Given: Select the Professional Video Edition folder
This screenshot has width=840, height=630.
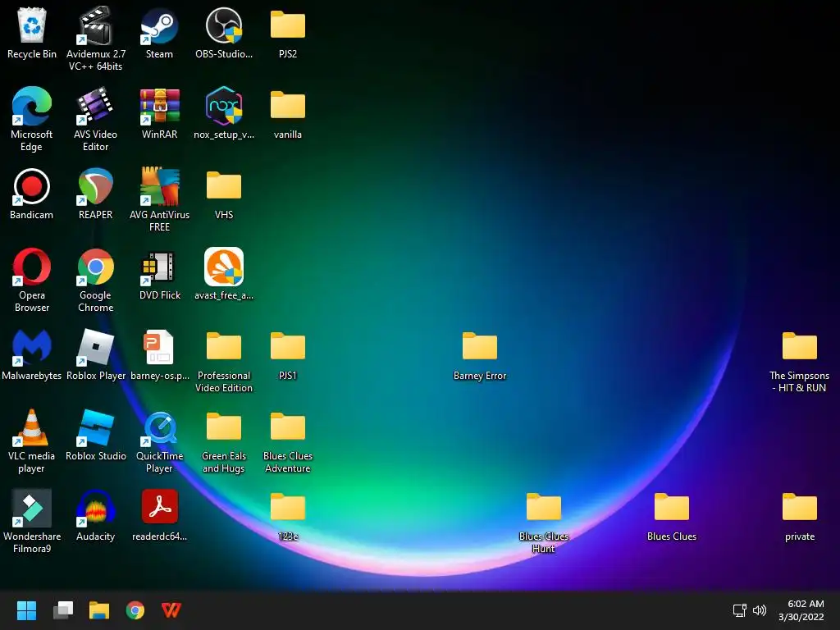Looking at the screenshot, I should tap(224, 347).
